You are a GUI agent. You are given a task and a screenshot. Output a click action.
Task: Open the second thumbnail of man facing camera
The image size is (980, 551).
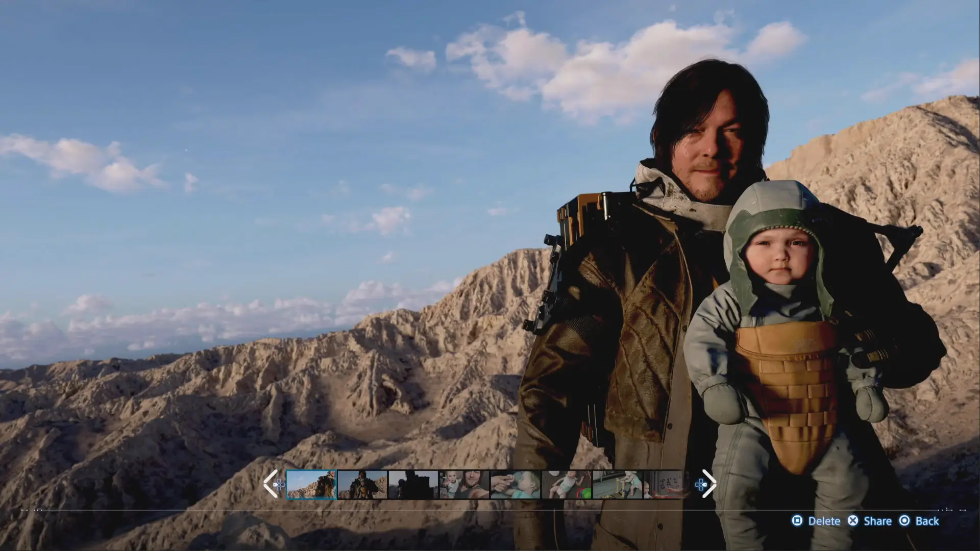pyautogui.click(x=362, y=484)
